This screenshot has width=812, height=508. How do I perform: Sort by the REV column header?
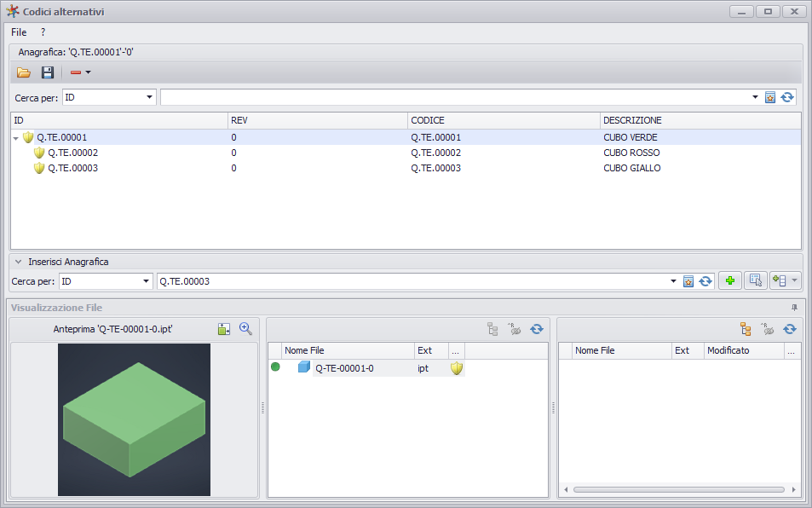click(x=318, y=120)
